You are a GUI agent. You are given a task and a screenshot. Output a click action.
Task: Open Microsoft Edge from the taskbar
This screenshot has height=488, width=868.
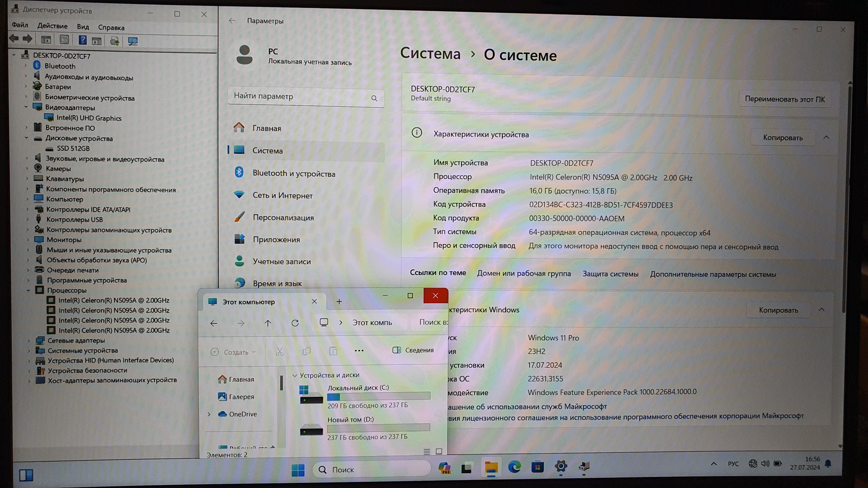[x=514, y=467]
